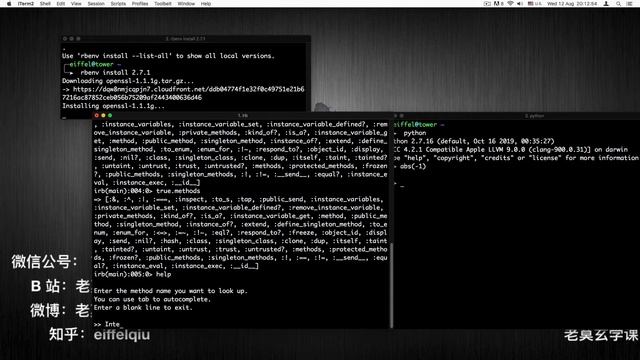Image resolution: width=640 pixels, height=360 pixels.
Task: Click the 'python' command in right terminal
Action: pos(415,133)
